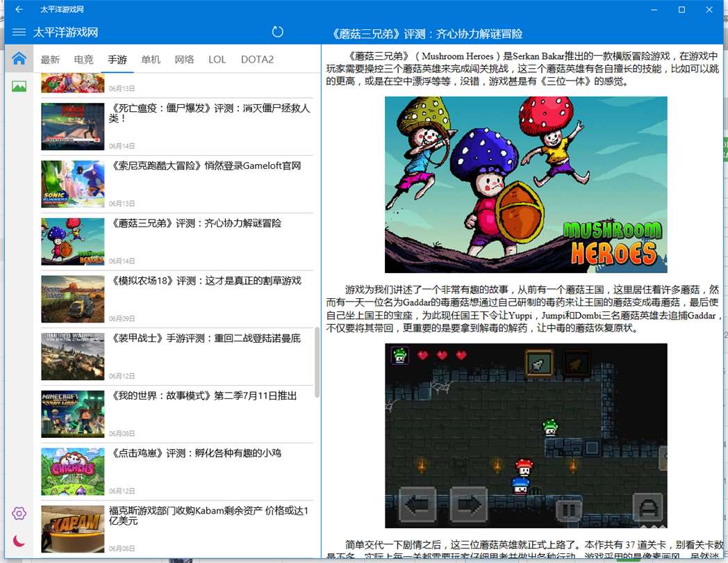Click the Minecraft Story Mode thumbnail
728x563 pixels.
pos(72,414)
